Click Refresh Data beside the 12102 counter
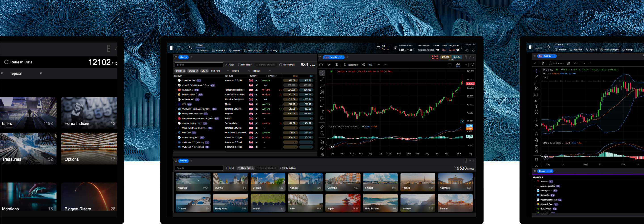Image resolution: width=644 pixels, height=224 pixels. pos(18,62)
